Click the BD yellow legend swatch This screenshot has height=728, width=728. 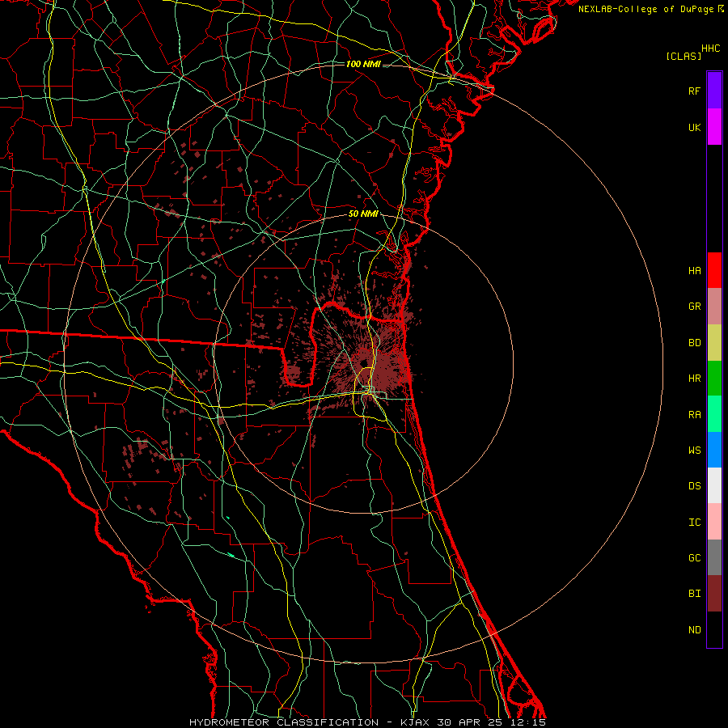(x=714, y=343)
